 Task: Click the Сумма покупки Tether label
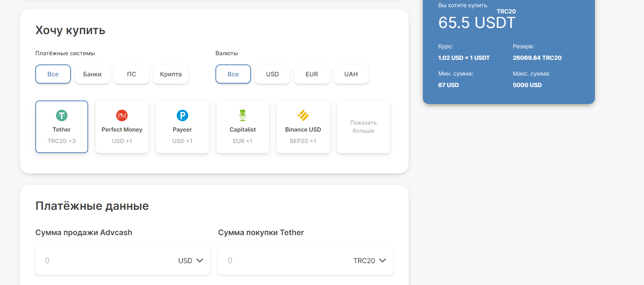pos(261,232)
